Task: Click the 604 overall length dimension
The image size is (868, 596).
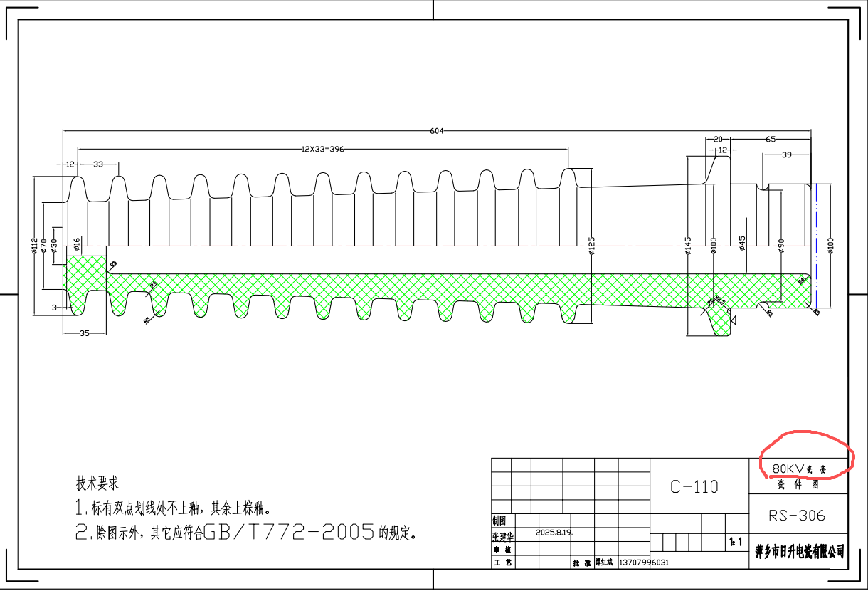Action: pos(437,131)
